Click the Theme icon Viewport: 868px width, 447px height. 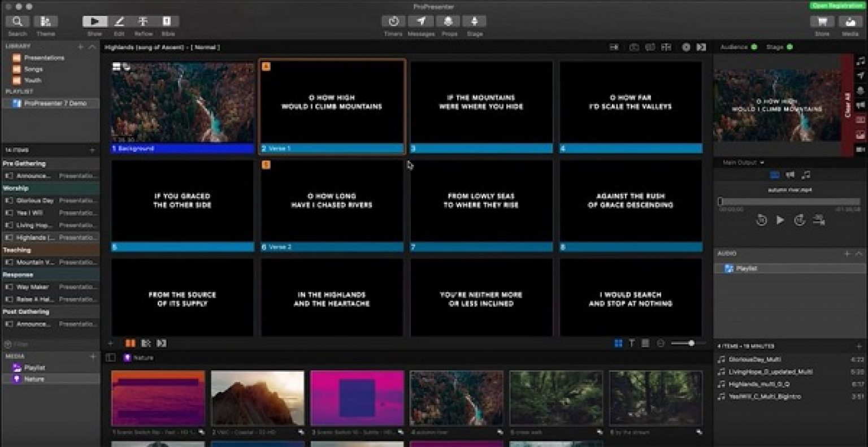click(46, 21)
